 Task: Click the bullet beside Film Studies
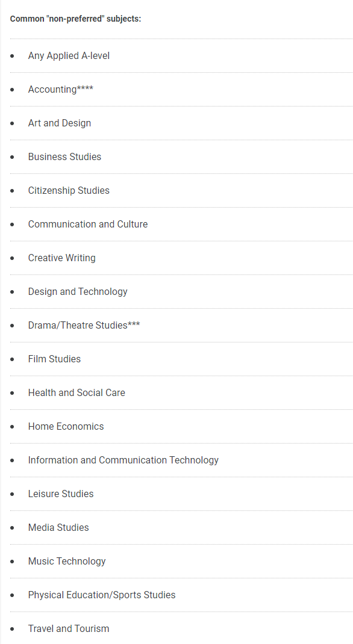(12, 359)
